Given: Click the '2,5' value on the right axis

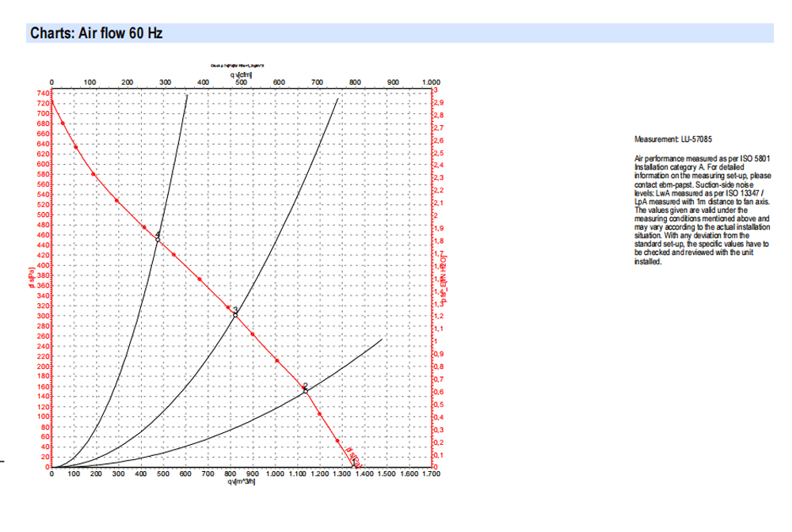Looking at the screenshot, I should (x=439, y=153).
